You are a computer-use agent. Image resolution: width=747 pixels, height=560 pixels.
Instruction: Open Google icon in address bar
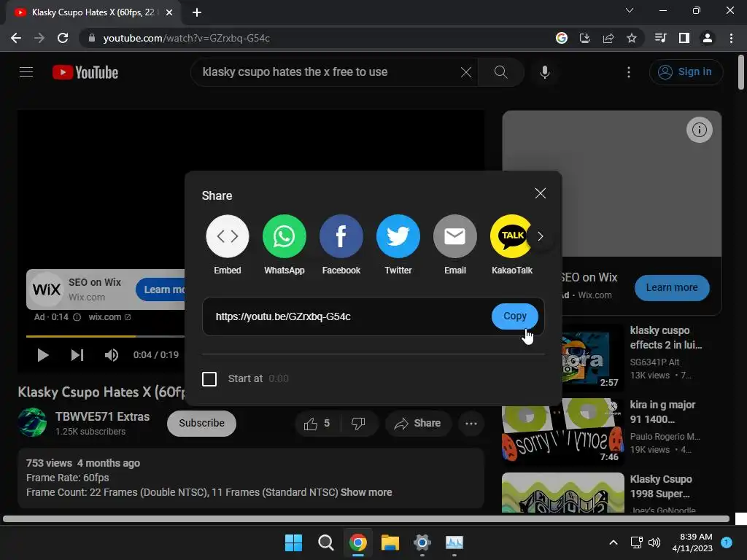coord(562,38)
